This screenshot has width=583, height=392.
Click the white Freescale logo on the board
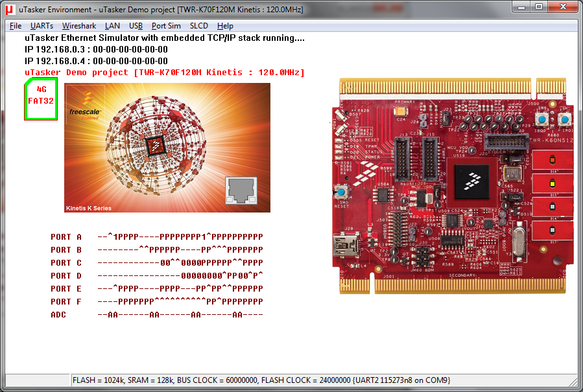366,173
